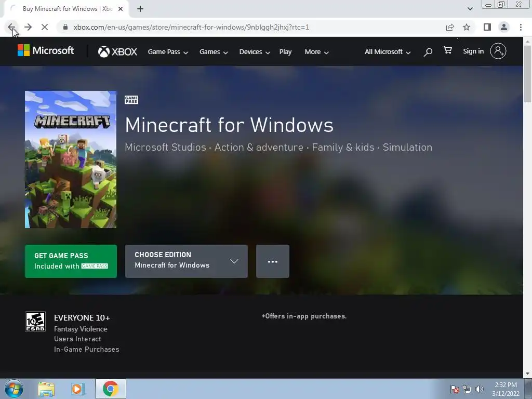Click the Action Center flag tray icon
Image resolution: width=532 pixels, height=399 pixels.
coord(455,389)
